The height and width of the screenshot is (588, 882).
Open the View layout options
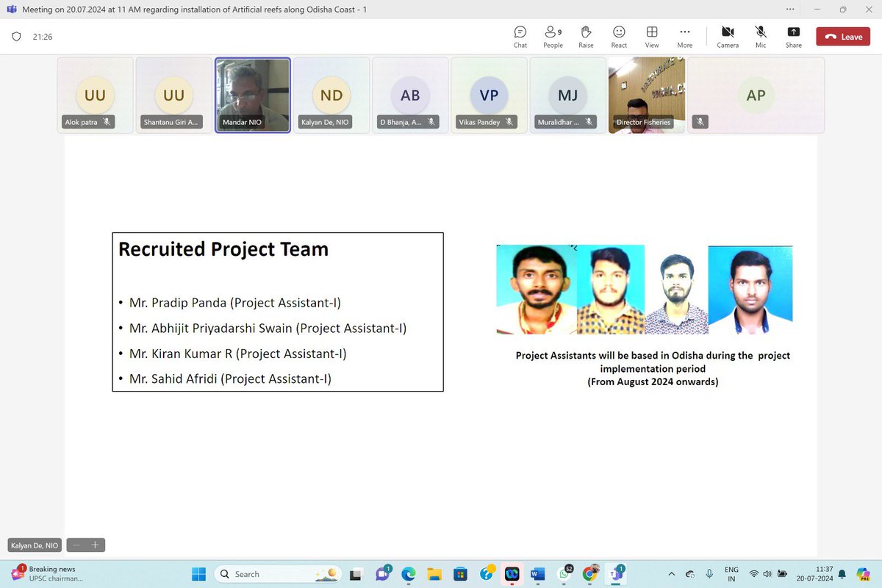click(x=652, y=37)
